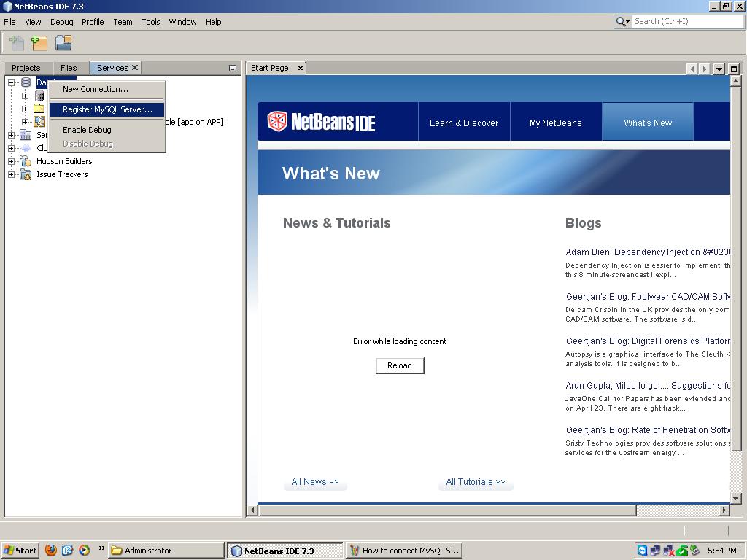This screenshot has width=747, height=560.
Task: Maximize the editor window icon
Action: [x=734, y=69]
